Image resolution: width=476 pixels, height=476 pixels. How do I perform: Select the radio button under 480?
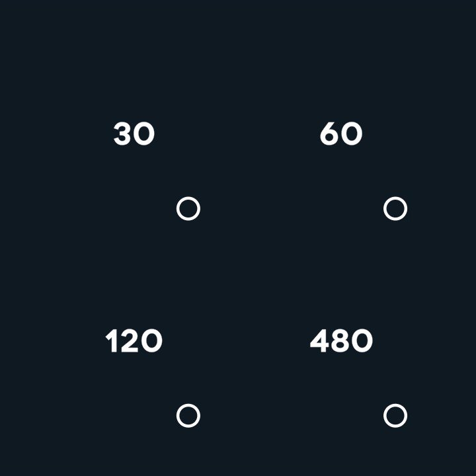pyautogui.click(x=395, y=416)
